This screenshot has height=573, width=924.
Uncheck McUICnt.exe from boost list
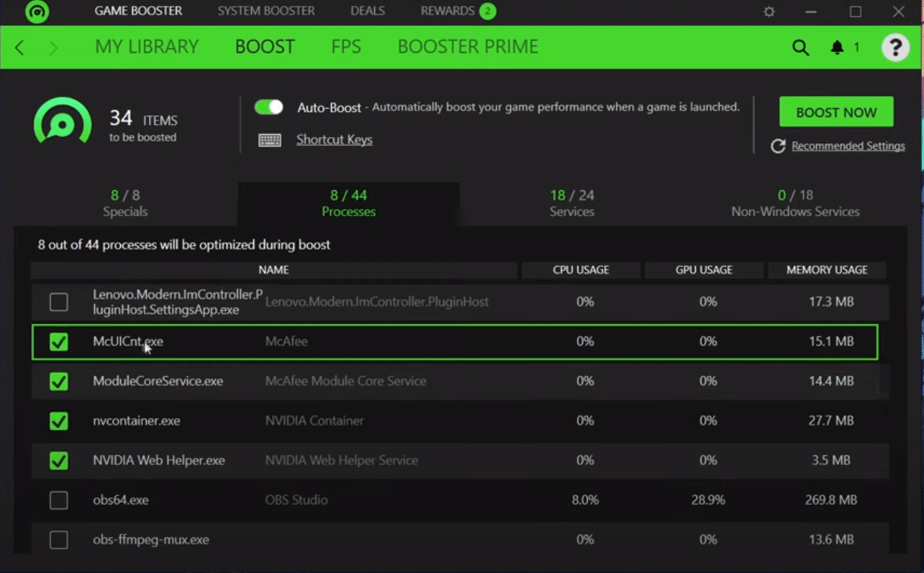tap(59, 342)
